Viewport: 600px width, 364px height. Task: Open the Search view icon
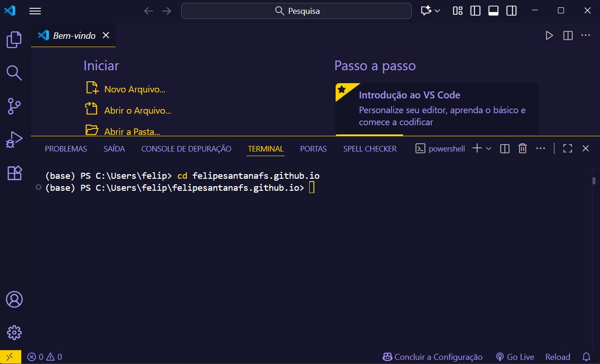coord(13,73)
